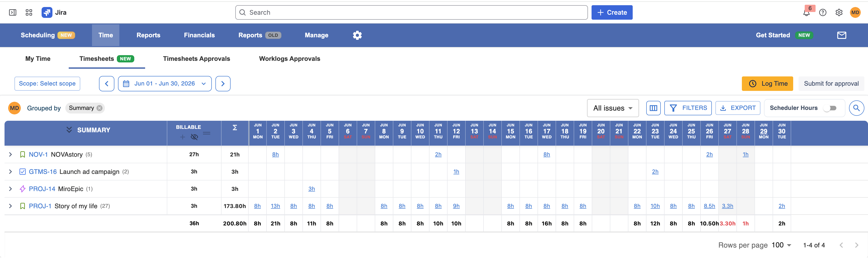Open the app switcher grid icon
This screenshot has height=265, width=868.
(29, 12)
